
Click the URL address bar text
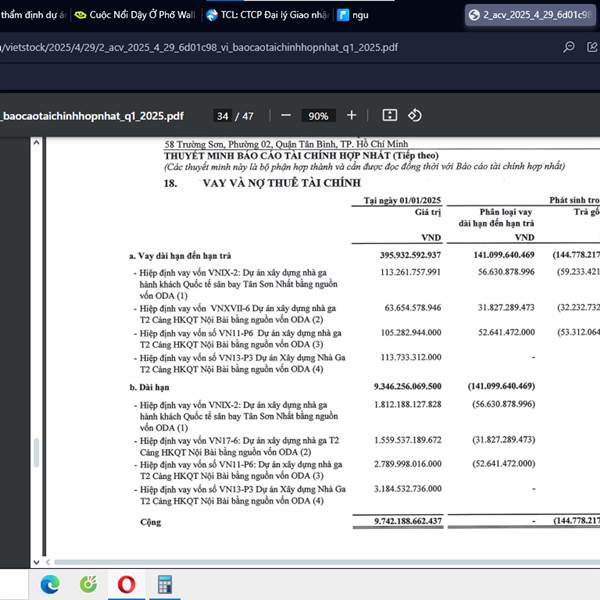pyautogui.click(x=199, y=47)
